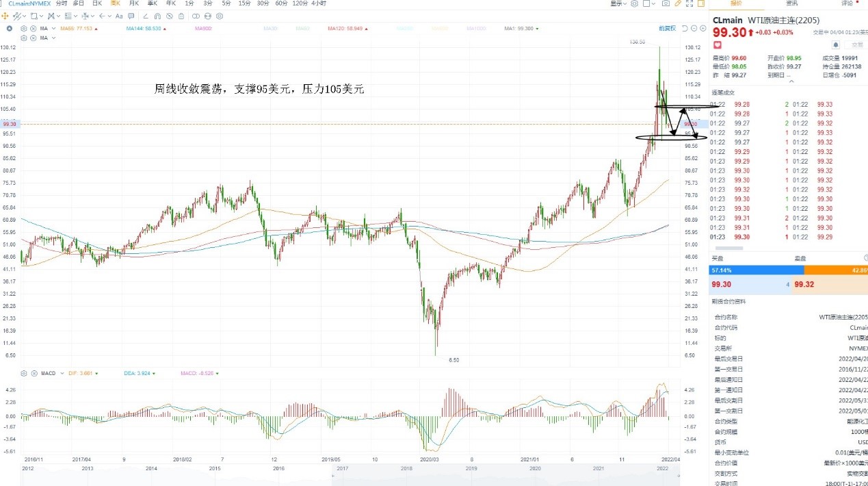Expand first MA indicator dropdown

click(x=53, y=29)
